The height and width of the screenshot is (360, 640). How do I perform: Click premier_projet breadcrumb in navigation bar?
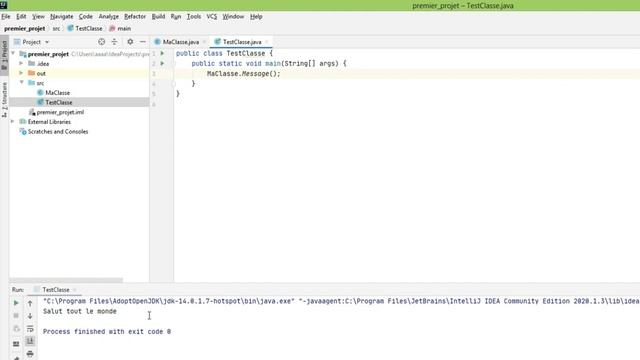(x=24, y=29)
